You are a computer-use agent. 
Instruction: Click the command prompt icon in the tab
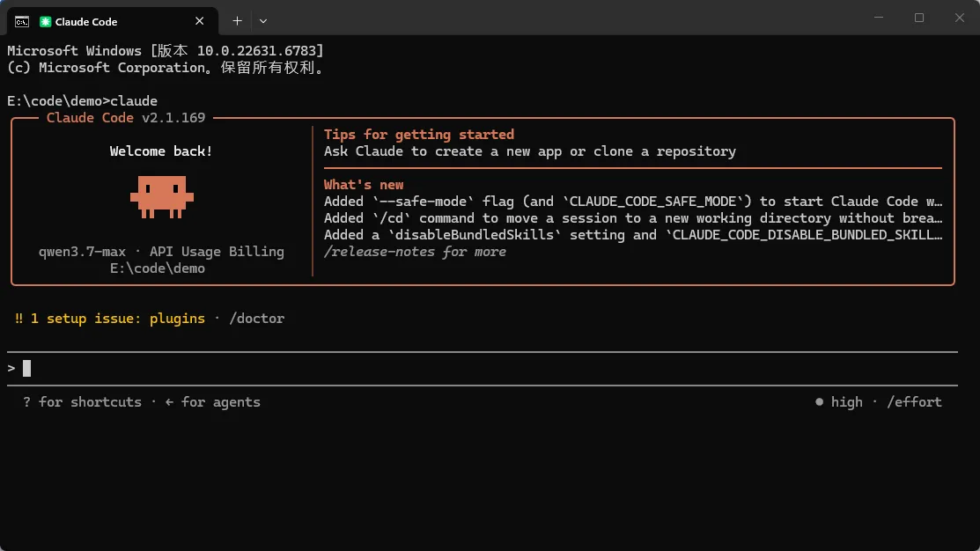click(x=22, y=22)
